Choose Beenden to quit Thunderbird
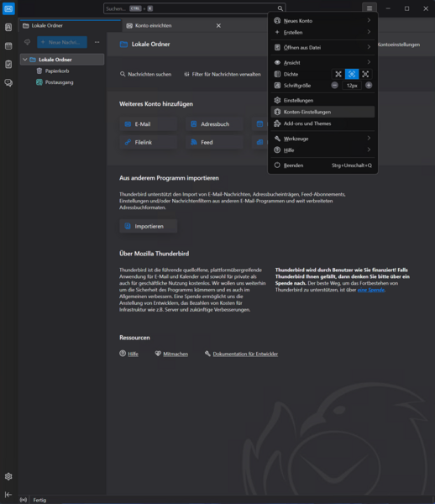Viewport: 435px width, 504px height. pos(322,165)
